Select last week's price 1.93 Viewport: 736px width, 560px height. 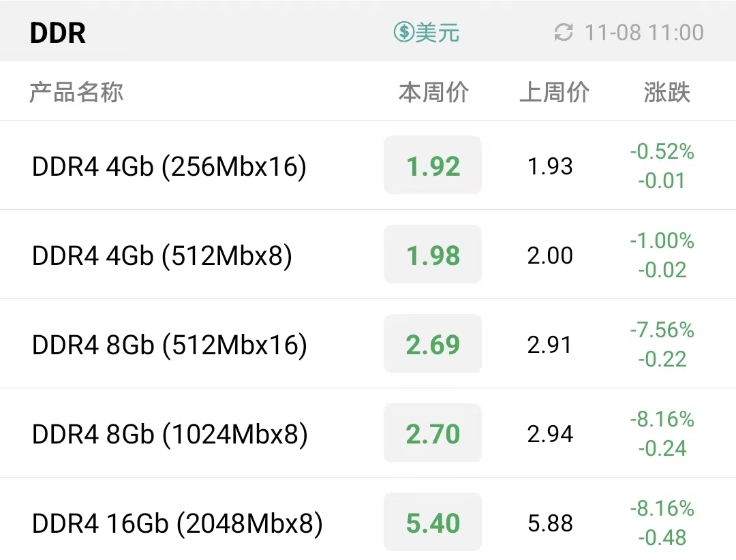coord(550,166)
